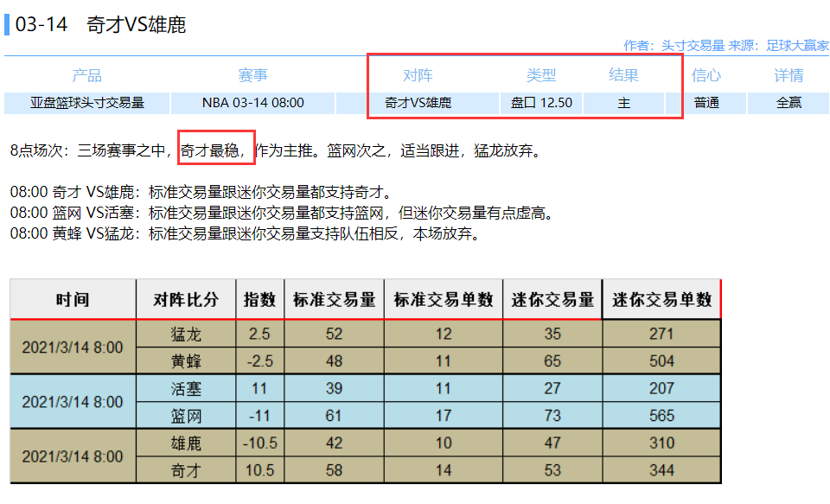Click the sentence starting with 8点场次
The width and height of the screenshot is (830, 504).
click(277, 151)
